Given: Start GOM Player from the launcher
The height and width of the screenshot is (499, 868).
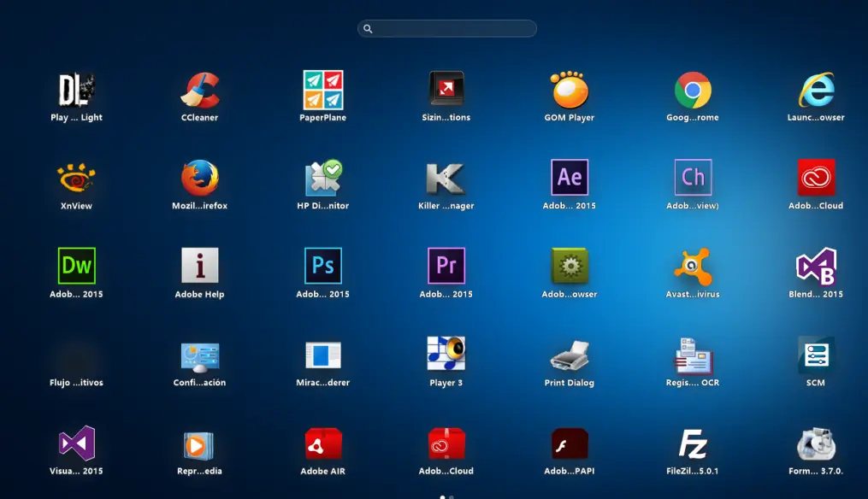Looking at the screenshot, I should 570,91.
